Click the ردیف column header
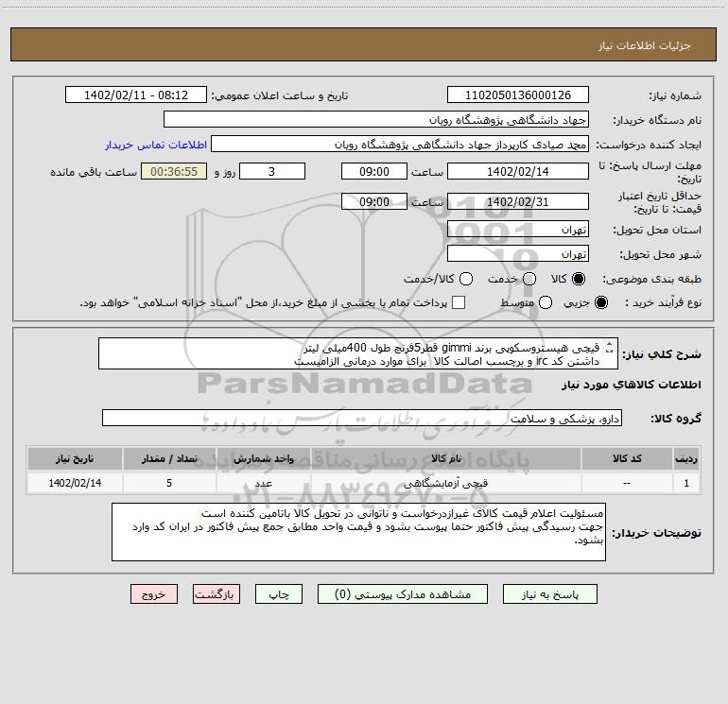 (x=686, y=458)
